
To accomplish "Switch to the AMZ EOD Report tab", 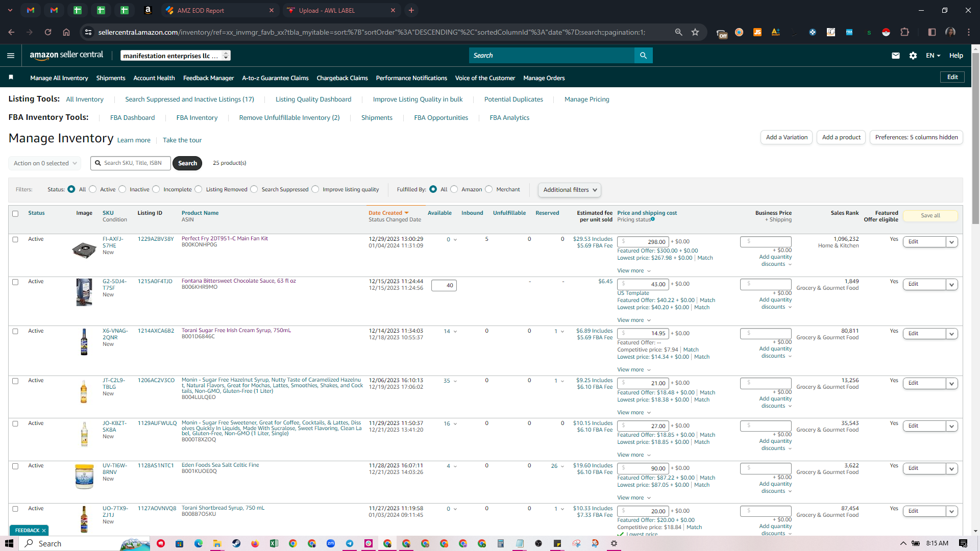I will point(219,10).
